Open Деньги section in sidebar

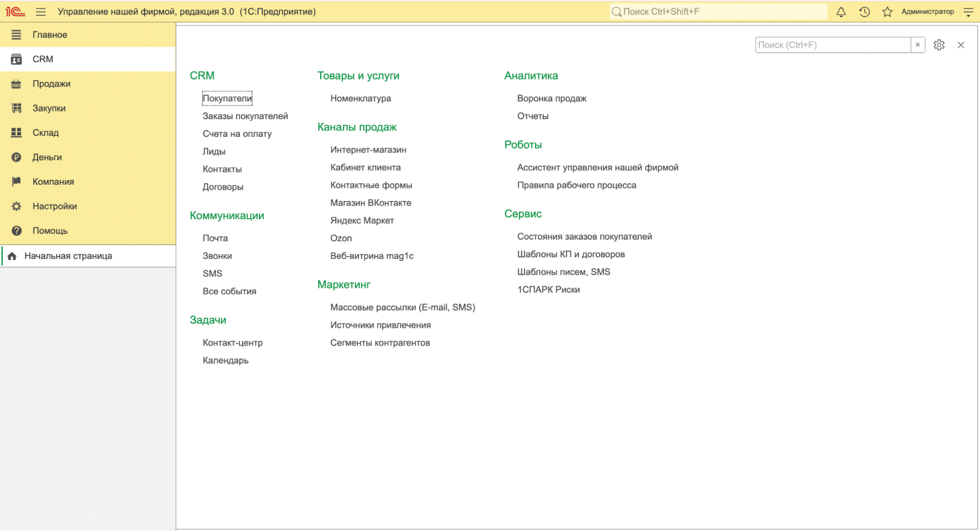coord(47,157)
